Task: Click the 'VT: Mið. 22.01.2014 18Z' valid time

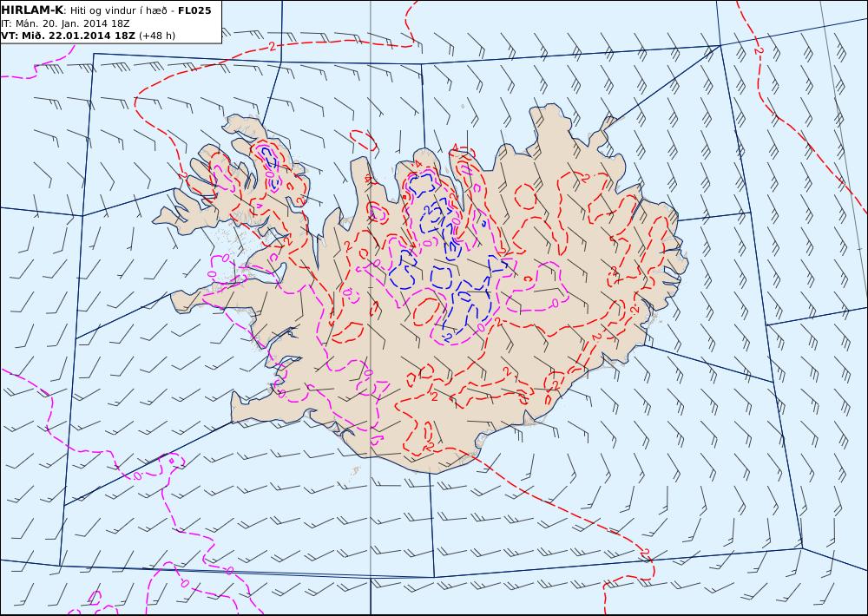Action: tap(68, 36)
